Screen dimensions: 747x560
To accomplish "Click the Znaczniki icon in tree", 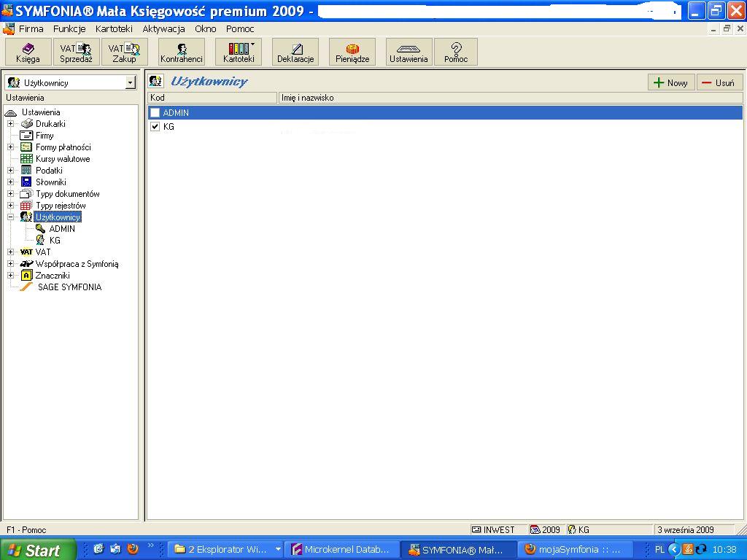I will pos(27,275).
